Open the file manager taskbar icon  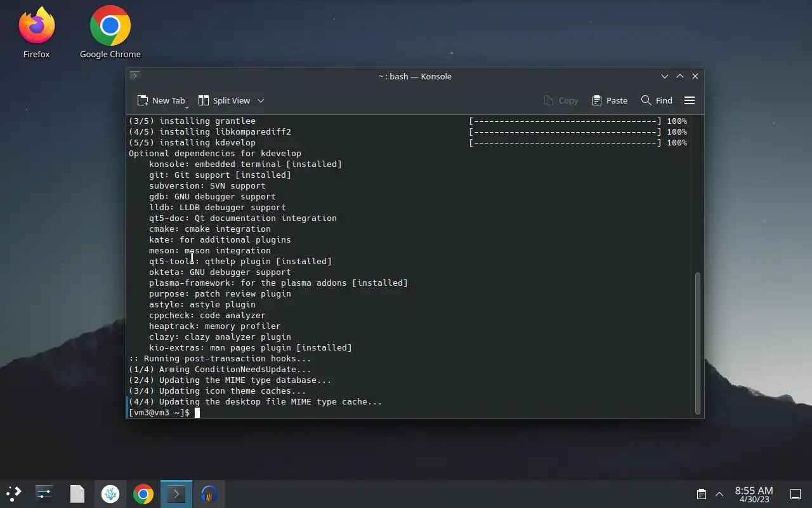[x=77, y=493]
